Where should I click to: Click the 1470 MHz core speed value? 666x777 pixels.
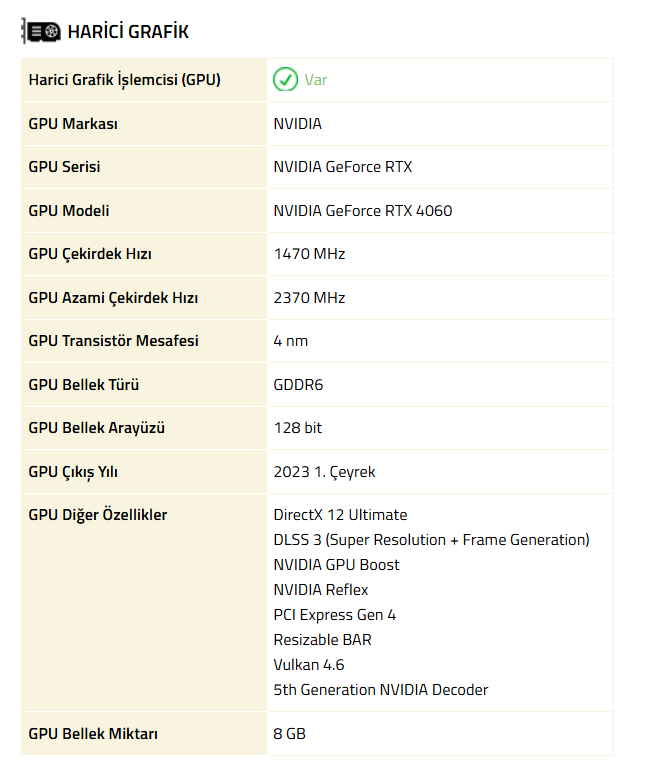[x=309, y=254]
